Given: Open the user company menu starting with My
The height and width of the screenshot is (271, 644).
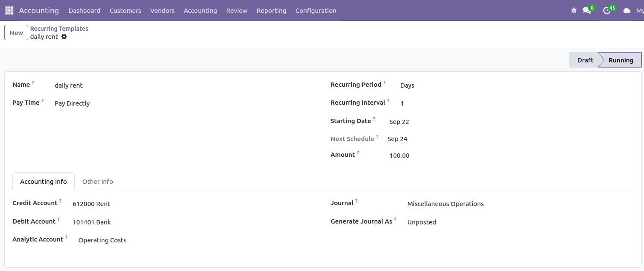Looking at the screenshot, I should tap(640, 11).
